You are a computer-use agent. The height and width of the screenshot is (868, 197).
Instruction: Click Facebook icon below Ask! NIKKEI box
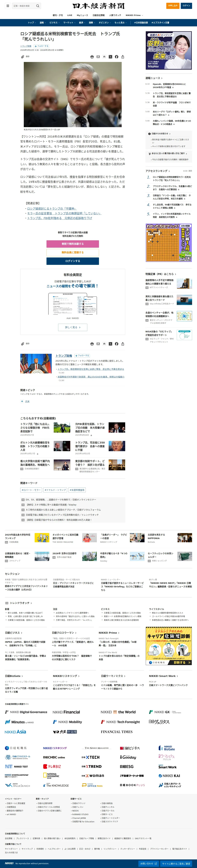(x=116, y=344)
